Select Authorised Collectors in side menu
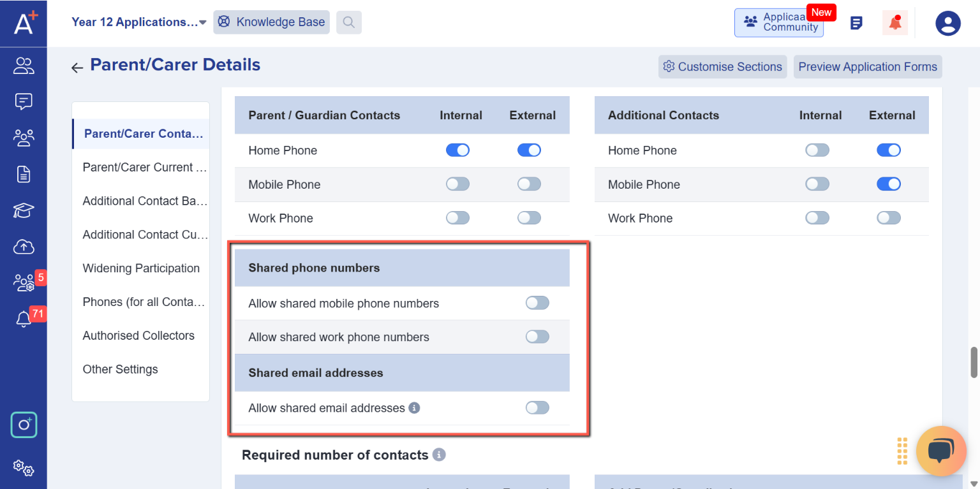Image resolution: width=980 pixels, height=489 pixels. pyautogui.click(x=138, y=336)
